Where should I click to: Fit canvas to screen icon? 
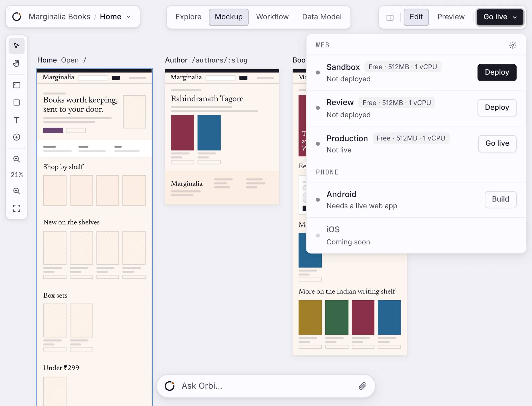tap(17, 208)
